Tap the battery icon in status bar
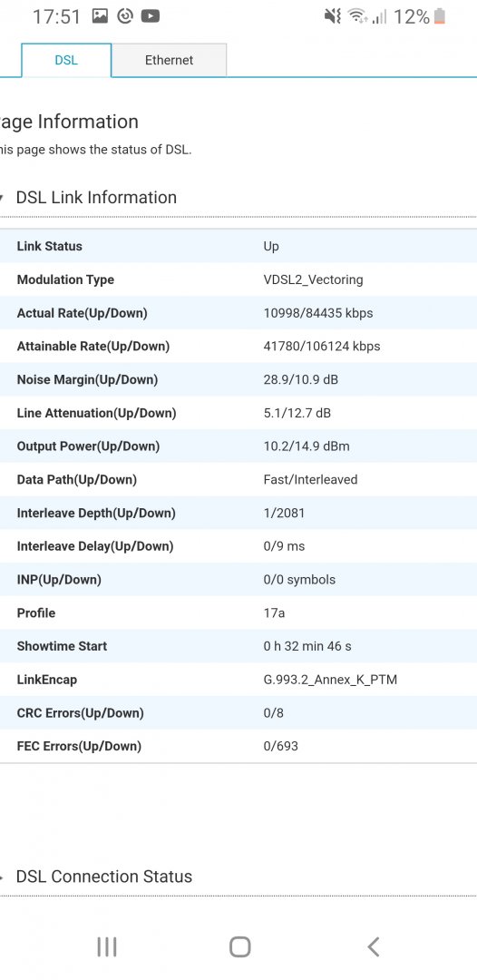 pos(440,16)
